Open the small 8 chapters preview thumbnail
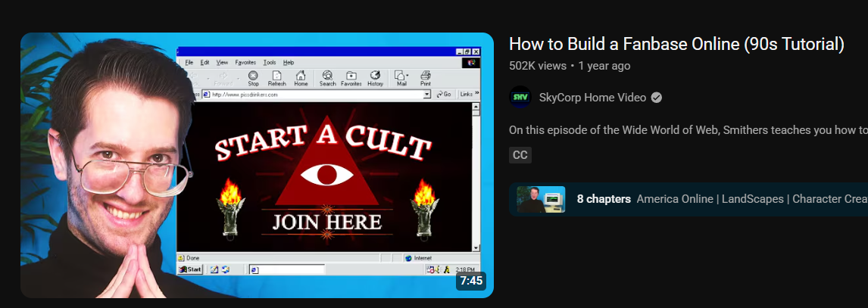 coord(541,199)
